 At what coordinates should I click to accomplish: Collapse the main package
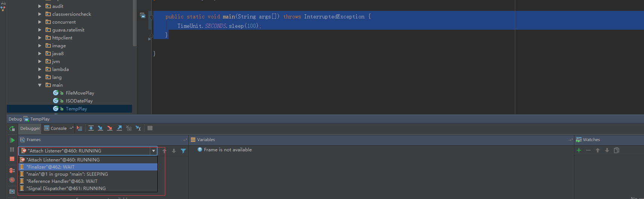pos(40,85)
